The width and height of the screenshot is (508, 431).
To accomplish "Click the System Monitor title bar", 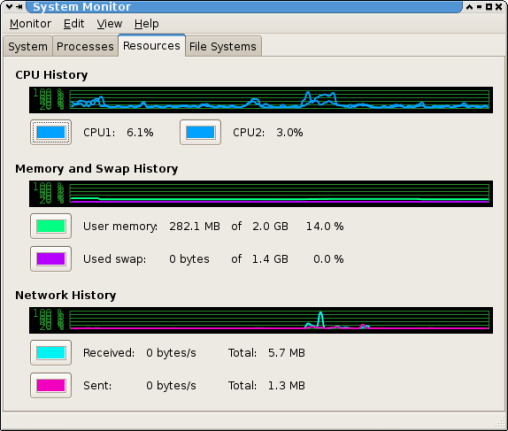I will (x=244, y=7).
